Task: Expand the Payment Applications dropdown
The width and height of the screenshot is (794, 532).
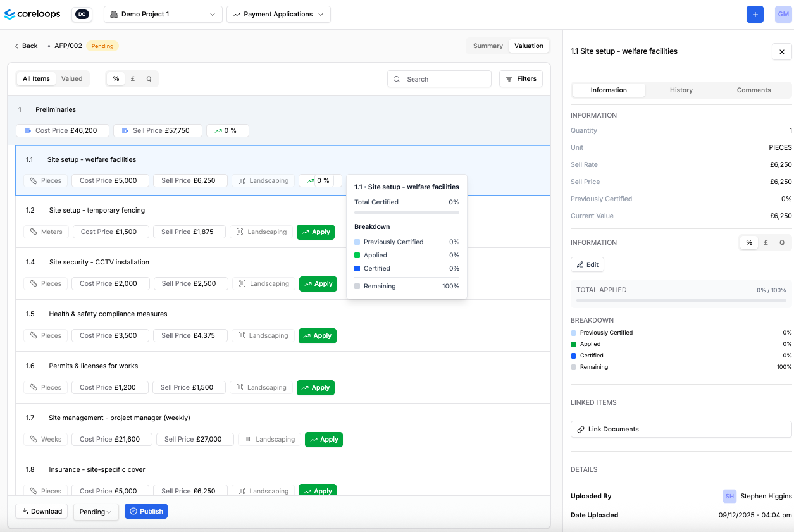Action: [x=278, y=14]
